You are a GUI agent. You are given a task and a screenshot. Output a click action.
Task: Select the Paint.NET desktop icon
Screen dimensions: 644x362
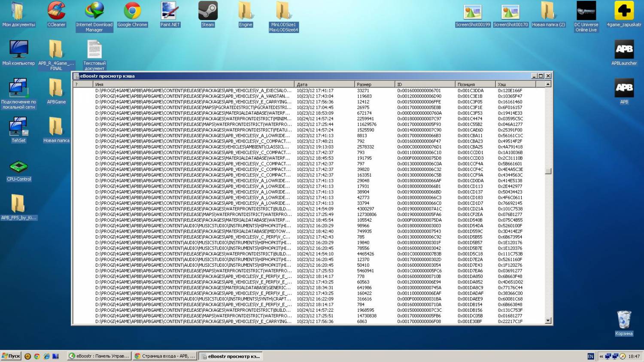click(170, 12)
